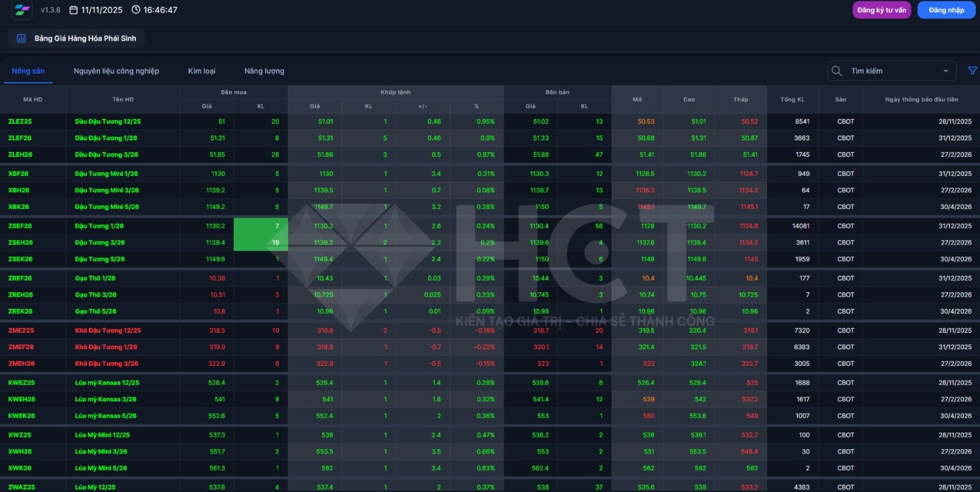
Task: Click the app logo icon
Action: [x=22, y=10]
